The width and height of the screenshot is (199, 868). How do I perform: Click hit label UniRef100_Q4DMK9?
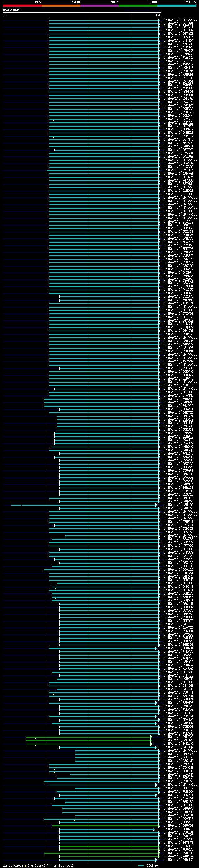coord(178,860)
